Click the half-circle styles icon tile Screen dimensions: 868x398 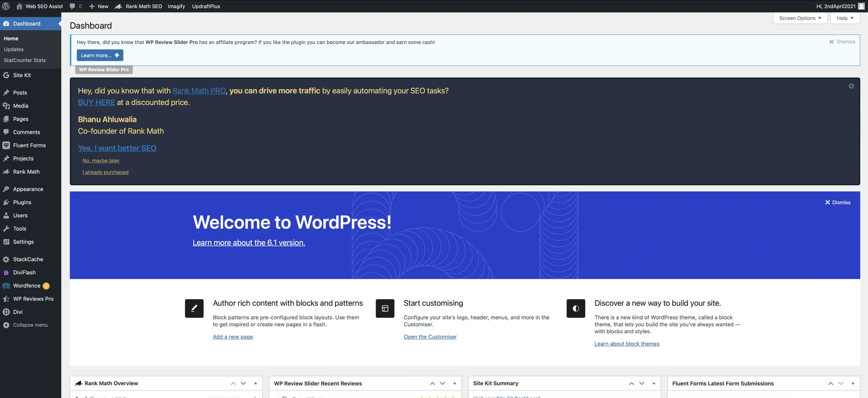tap(576, 308)
